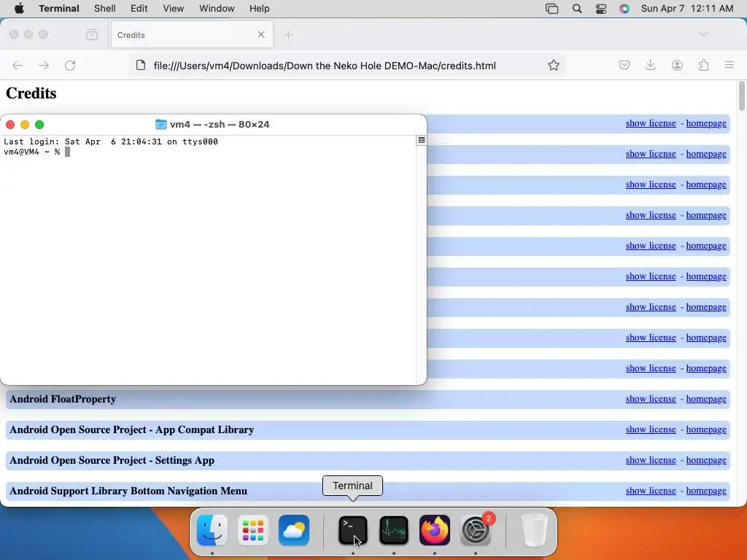This screenshot has height=560, width=747.
Task: Open Activity Monitor from the Dock
Action: click(x=393, y=530)
